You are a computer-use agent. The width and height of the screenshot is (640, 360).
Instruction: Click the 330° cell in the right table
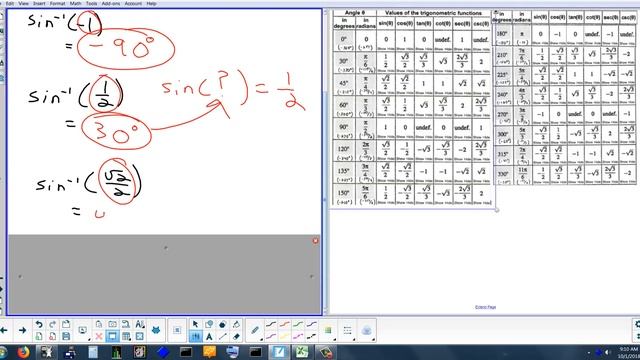pos(502,176)
